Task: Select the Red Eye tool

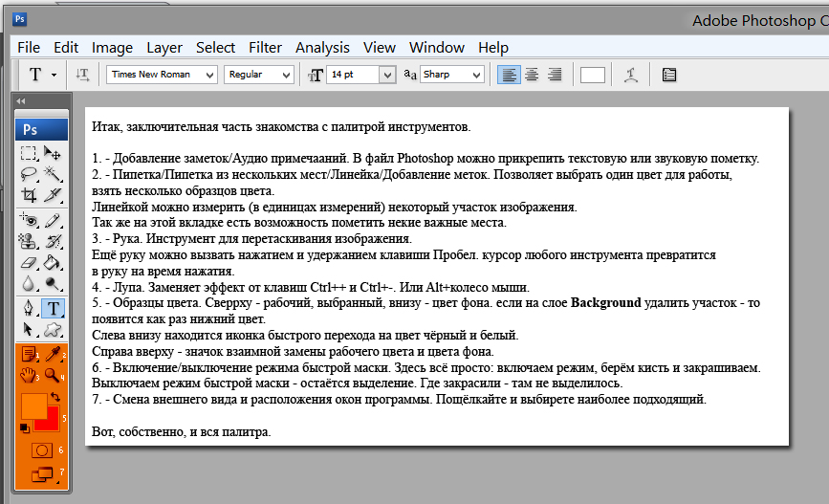Action: (29, 220)
